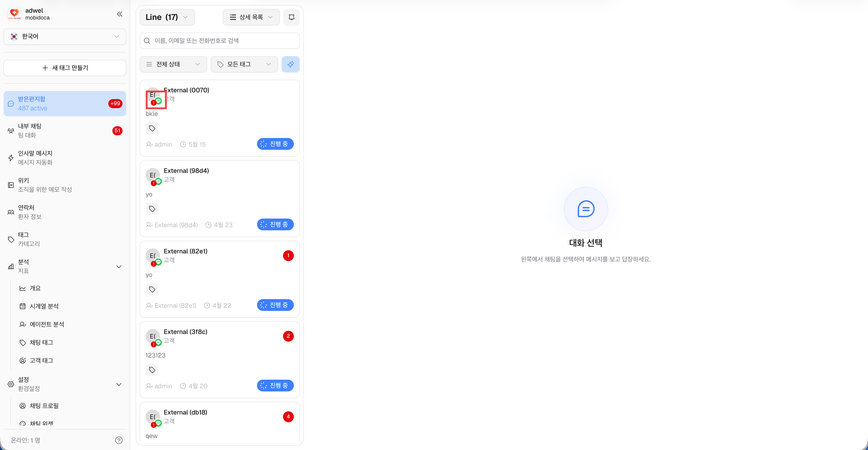
Task: Open the notification bell
Action: (291, 17)
